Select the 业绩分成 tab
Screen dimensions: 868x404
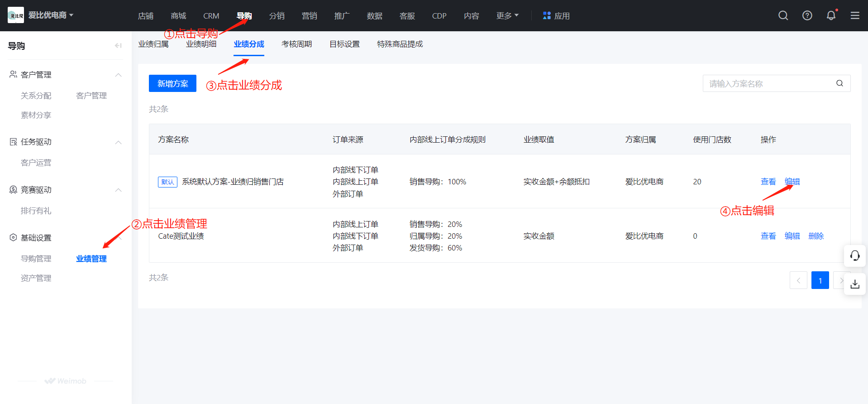pos(249,44)
